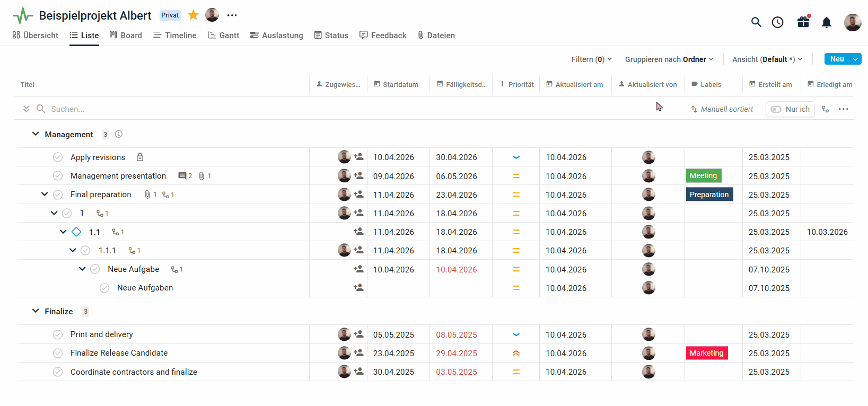Switch to the Gantt tab
Screen dimensions: 868x406
click(223, 36)
